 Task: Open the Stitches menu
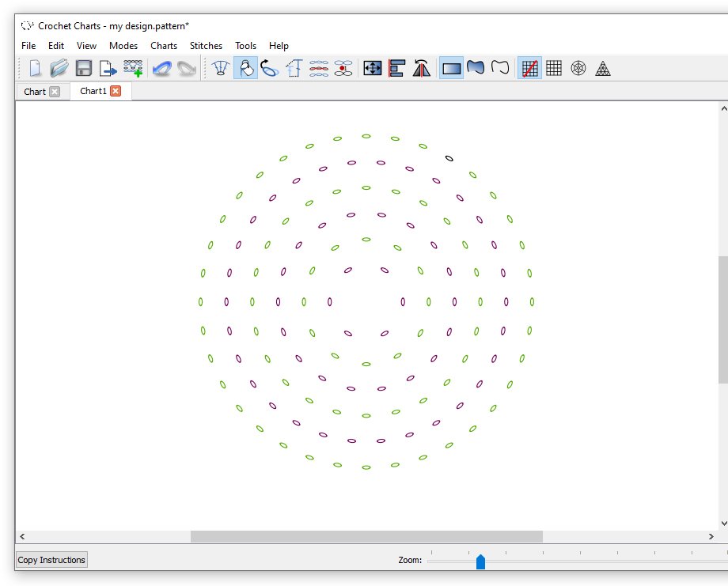click(x=206, y=45)
